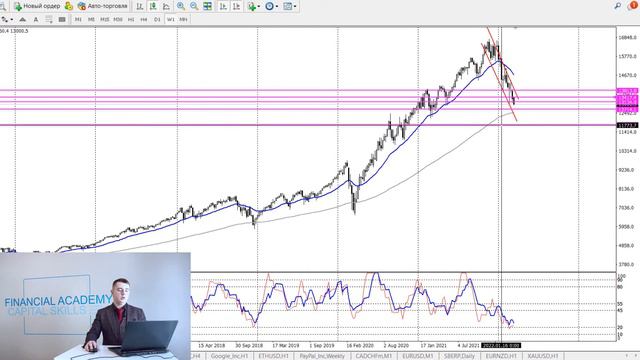
Task: Select the text label tool
Action: (49, 19)
